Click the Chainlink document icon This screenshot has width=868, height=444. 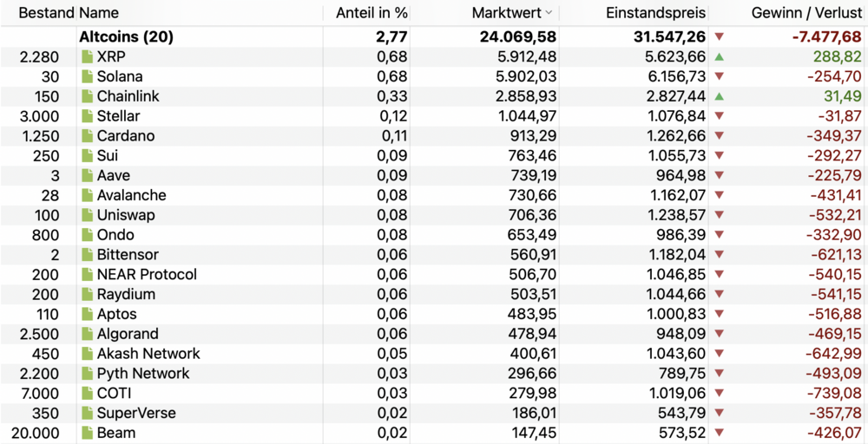pos(87,96)
